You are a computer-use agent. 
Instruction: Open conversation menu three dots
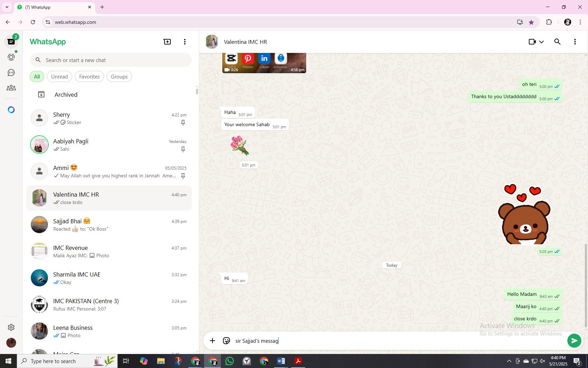tap(575, 42)
